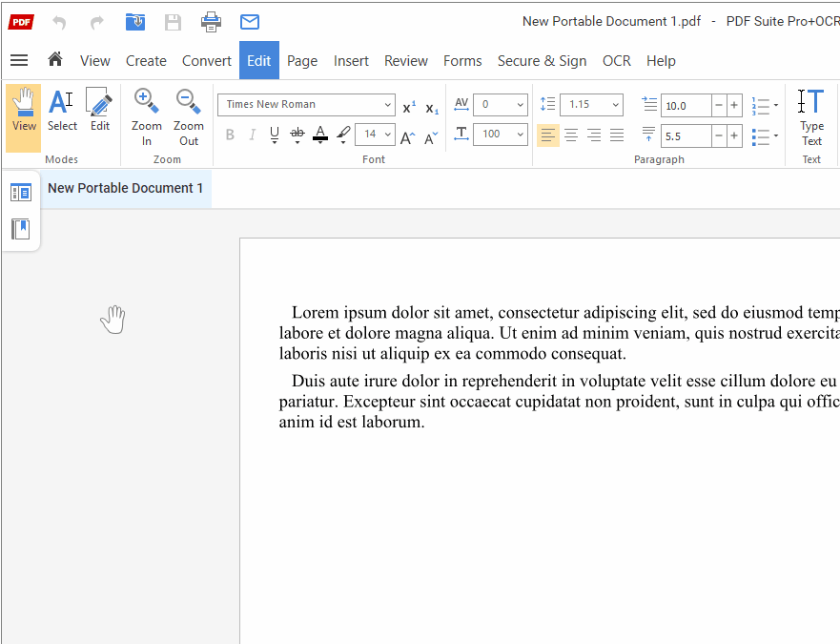Screen dimensions: 840x644
Task: Apply text highlight marker
Action: 343,132
